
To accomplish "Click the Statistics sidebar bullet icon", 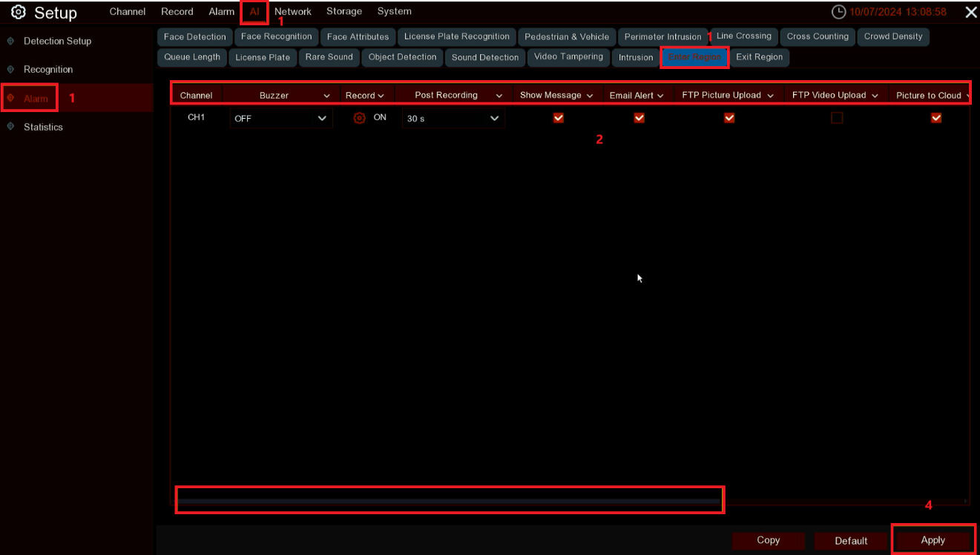I will (10, 127).
